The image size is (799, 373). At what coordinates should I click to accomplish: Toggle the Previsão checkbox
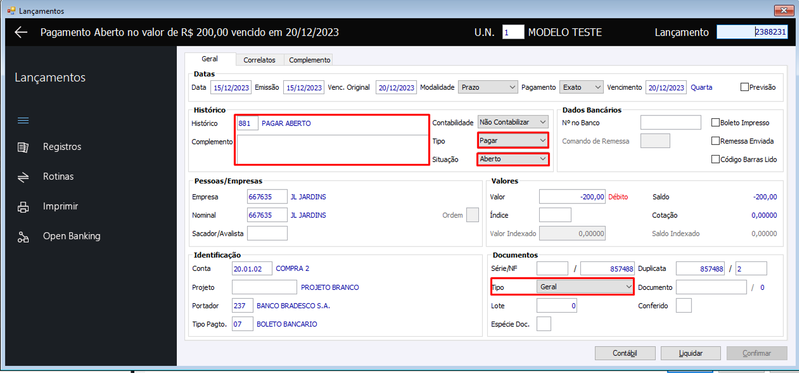point(745,87)
